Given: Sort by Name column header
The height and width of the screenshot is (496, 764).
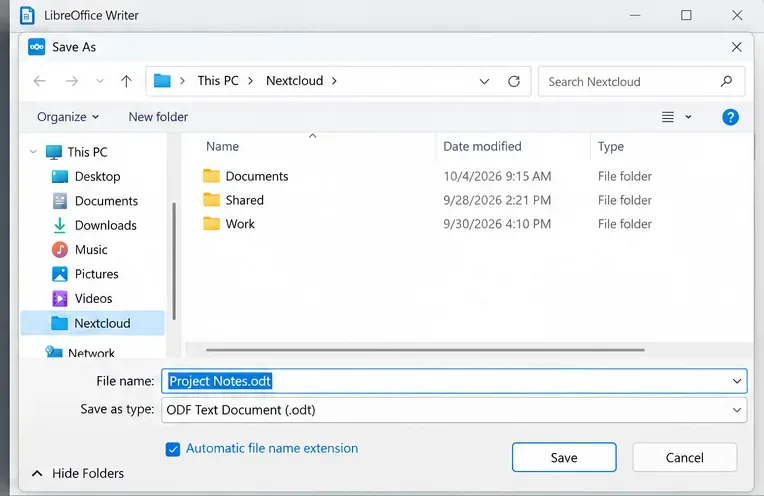Looking at the screenshot, I should tap(222, 146).
